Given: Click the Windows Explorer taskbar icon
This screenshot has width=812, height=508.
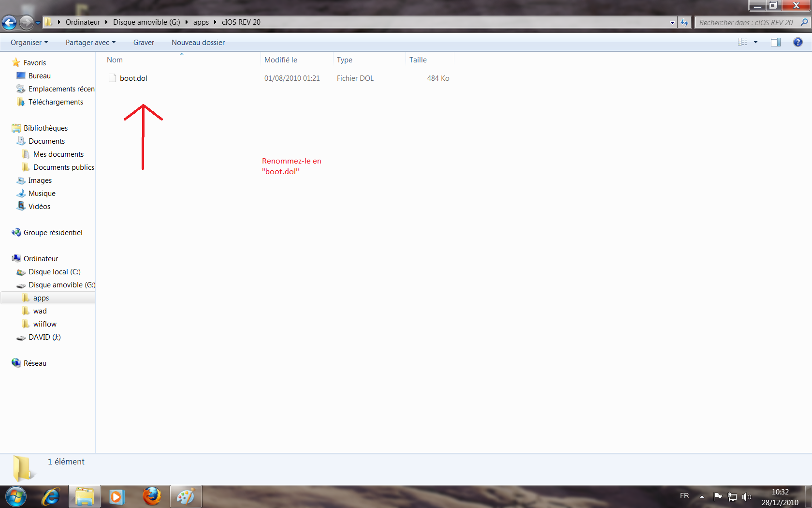Looking at the screenshot, I should [x=85, y=497].
